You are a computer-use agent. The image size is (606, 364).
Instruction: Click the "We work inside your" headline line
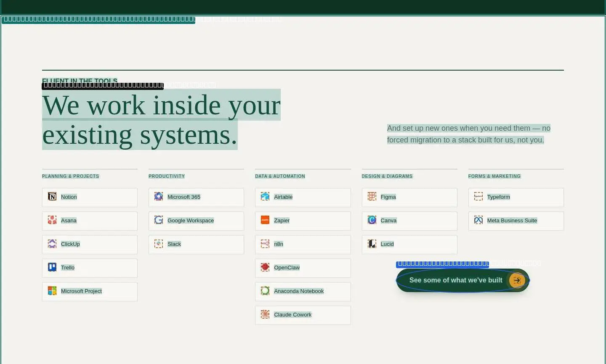[161, 105]
